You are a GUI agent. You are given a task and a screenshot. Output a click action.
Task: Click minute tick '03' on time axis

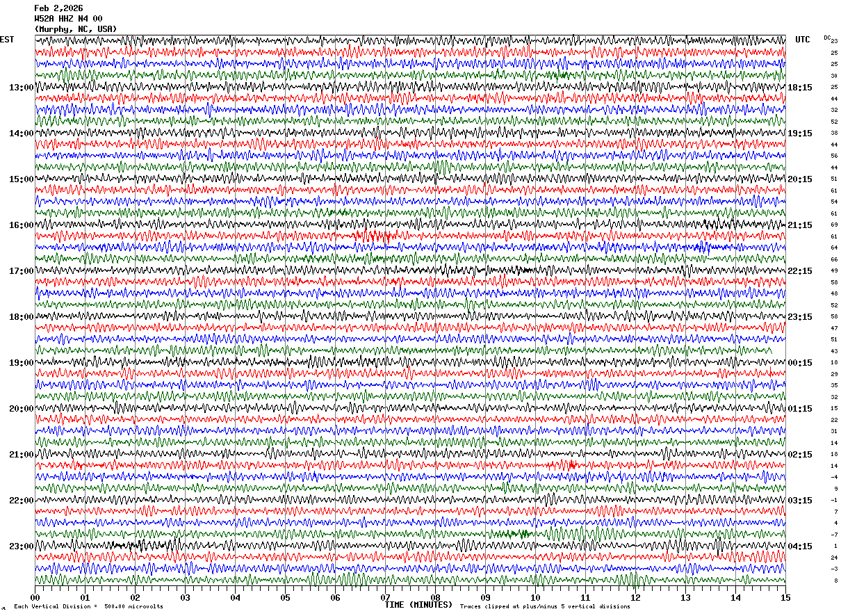point(185,597)
